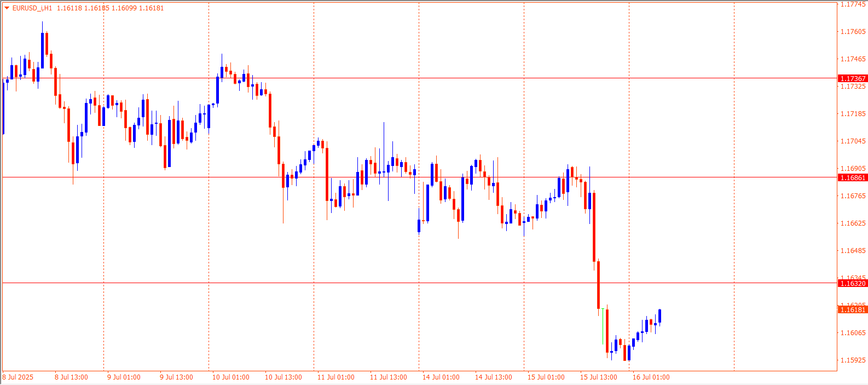This screenshot has height=385, width=868.
Task: Click the high value 1.16185 in chart header
Action: (97, 8)
